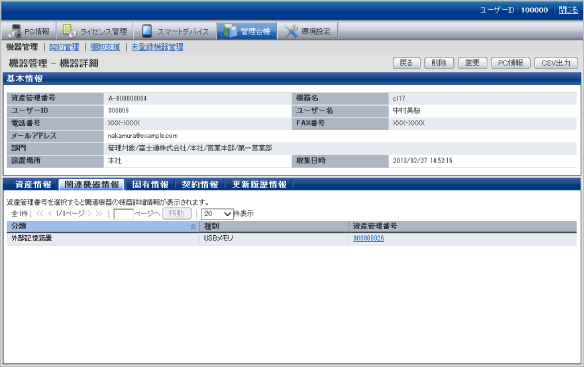584x367 pixels.
Task: Open the ライセンス管理 tab icon
Action: coord(69,31)
